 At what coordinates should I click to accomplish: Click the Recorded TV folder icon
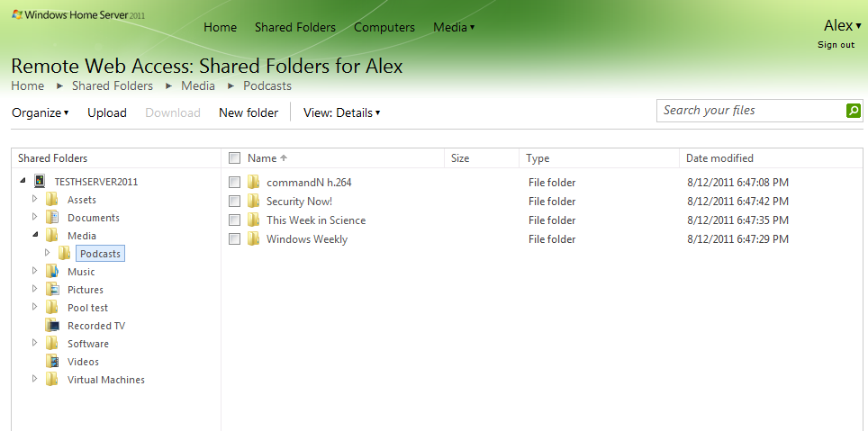point(52,326)
